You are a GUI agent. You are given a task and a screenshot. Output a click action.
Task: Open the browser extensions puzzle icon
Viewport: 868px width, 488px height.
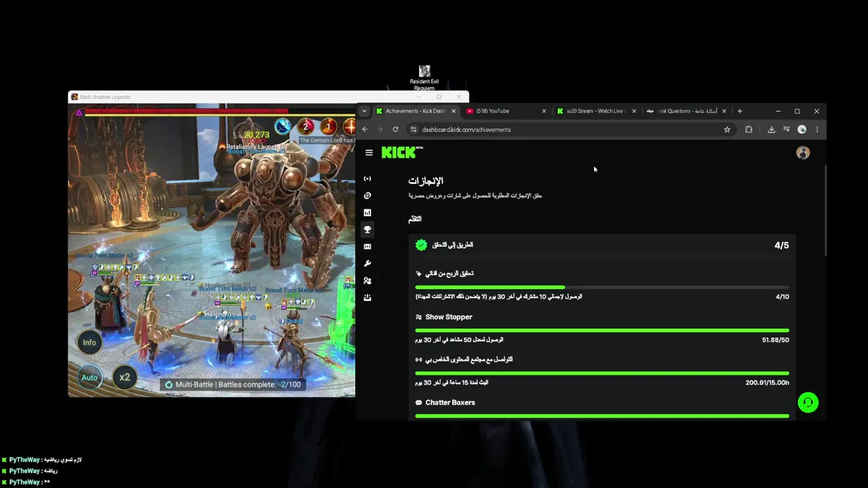pos(749,129)
